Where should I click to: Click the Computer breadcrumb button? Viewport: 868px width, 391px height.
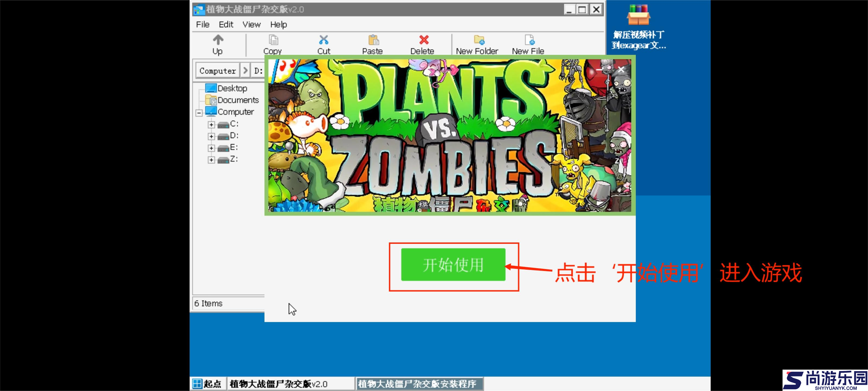pyautogui.click(x=218, y=71)
